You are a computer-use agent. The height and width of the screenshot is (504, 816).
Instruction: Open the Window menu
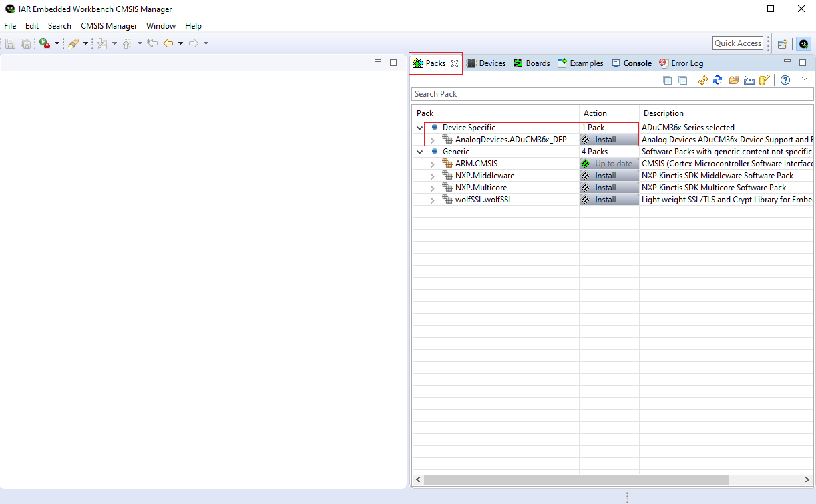(x=161, y=26)
